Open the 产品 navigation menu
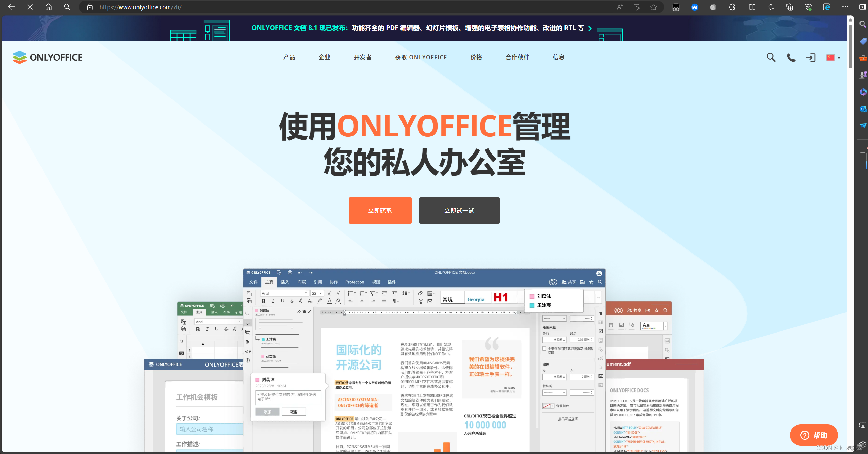868x454 pixels. (x=289, y=57)
